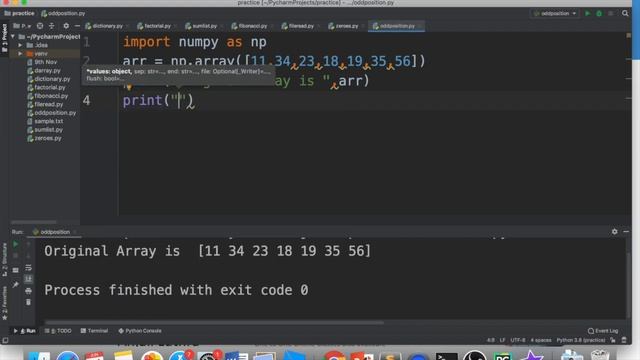The width and height of the screenshot is (640, 360).
Task: Click 'practice' in the navigation breadcrumb
Action: (x=19, y=13)
